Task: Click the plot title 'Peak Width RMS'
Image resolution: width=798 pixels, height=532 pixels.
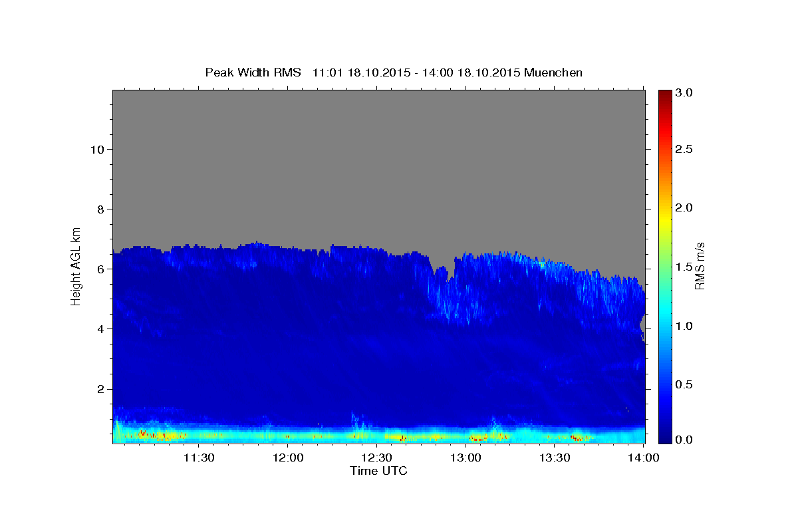Action: [x=253, y=72]
